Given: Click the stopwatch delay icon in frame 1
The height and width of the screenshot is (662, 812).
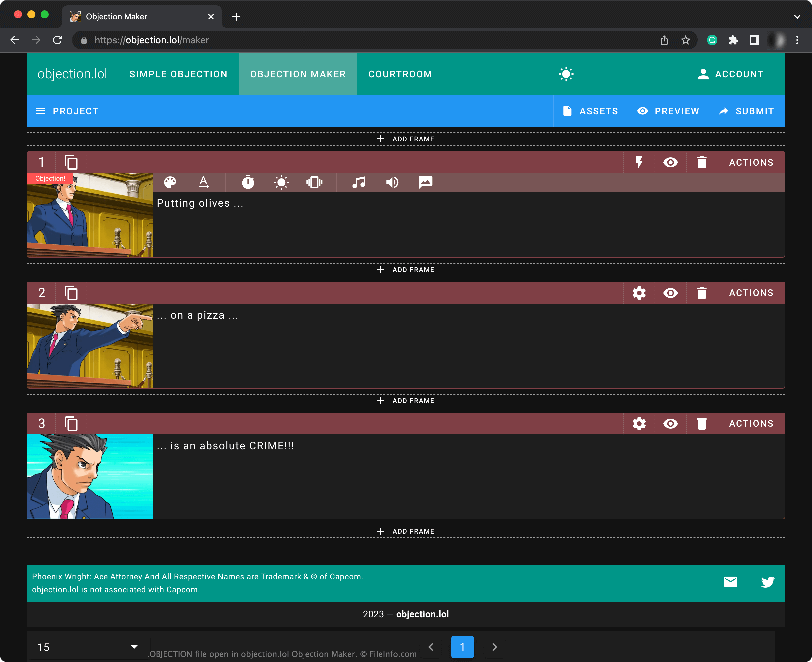Looking at the screenshot, I should 248,182.
